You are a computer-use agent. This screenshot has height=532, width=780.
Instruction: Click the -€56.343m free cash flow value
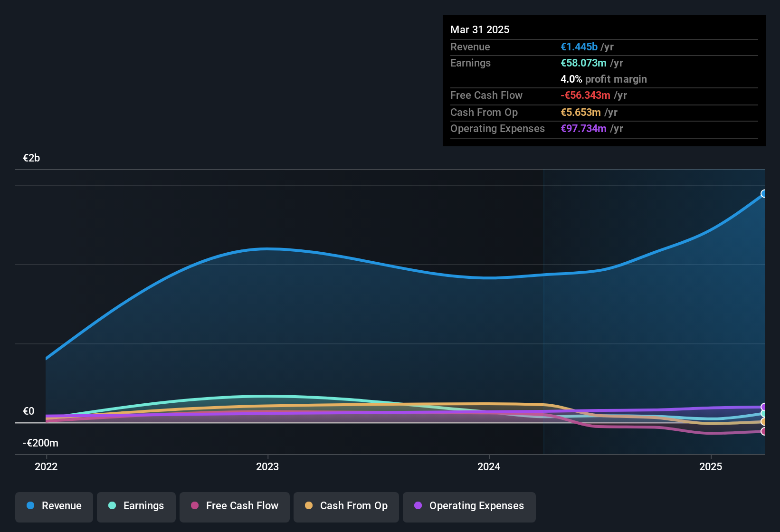tap(585, 95)
